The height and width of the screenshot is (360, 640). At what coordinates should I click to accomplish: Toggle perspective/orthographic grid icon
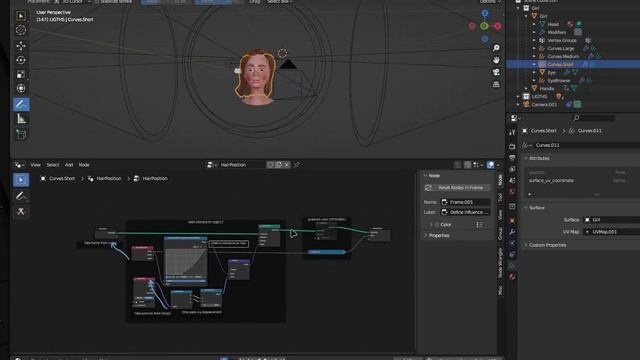tap(496, 84)
